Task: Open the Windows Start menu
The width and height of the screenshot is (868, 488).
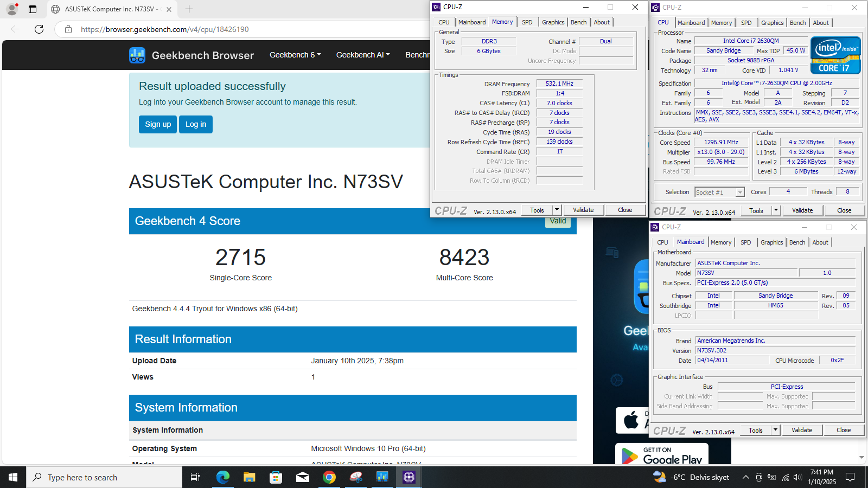Action: pyautogui.click(x=13, y=477)
